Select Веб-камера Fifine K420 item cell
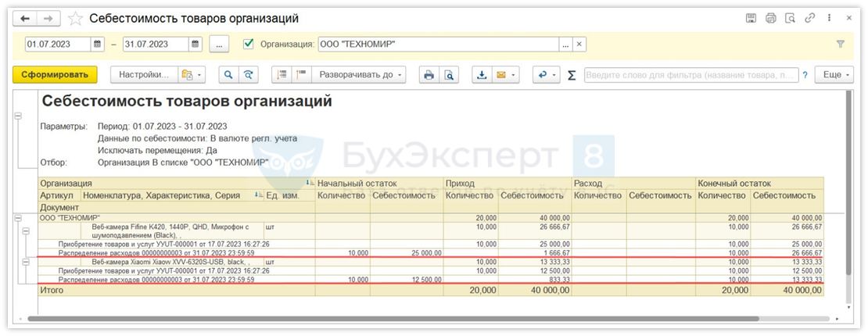 point(172,231)
